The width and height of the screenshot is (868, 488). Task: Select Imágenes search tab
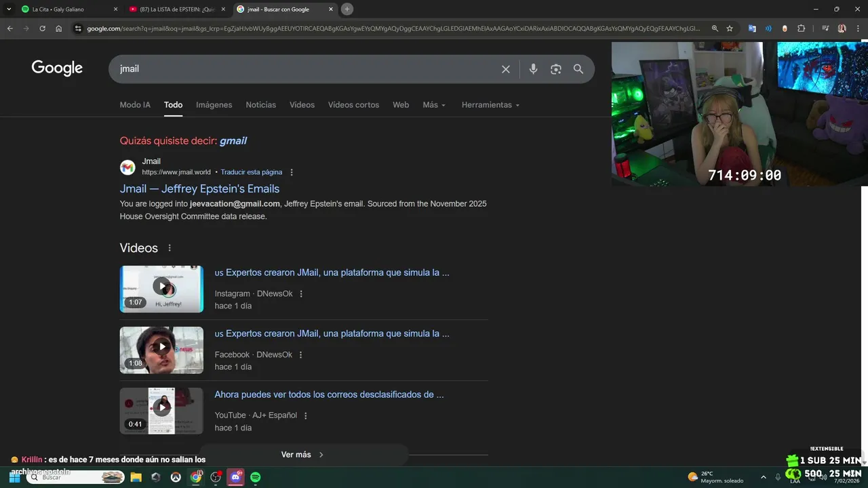(214, 105)
